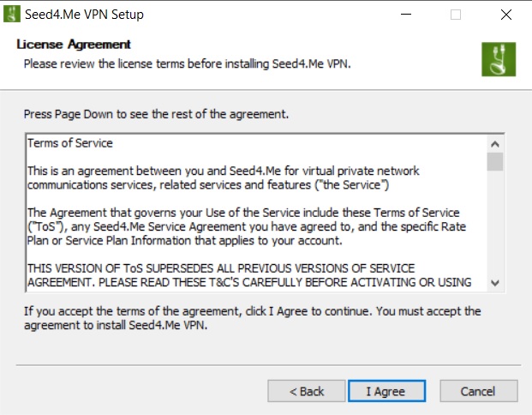Click the "Press Page Down" instruction text
This screenshot has height=415, width=532.
click(x=156, y=113)
